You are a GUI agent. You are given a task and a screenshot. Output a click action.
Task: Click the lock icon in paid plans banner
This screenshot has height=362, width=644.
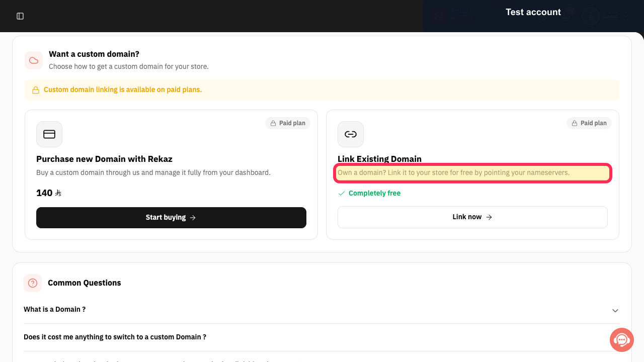(36, 90)
